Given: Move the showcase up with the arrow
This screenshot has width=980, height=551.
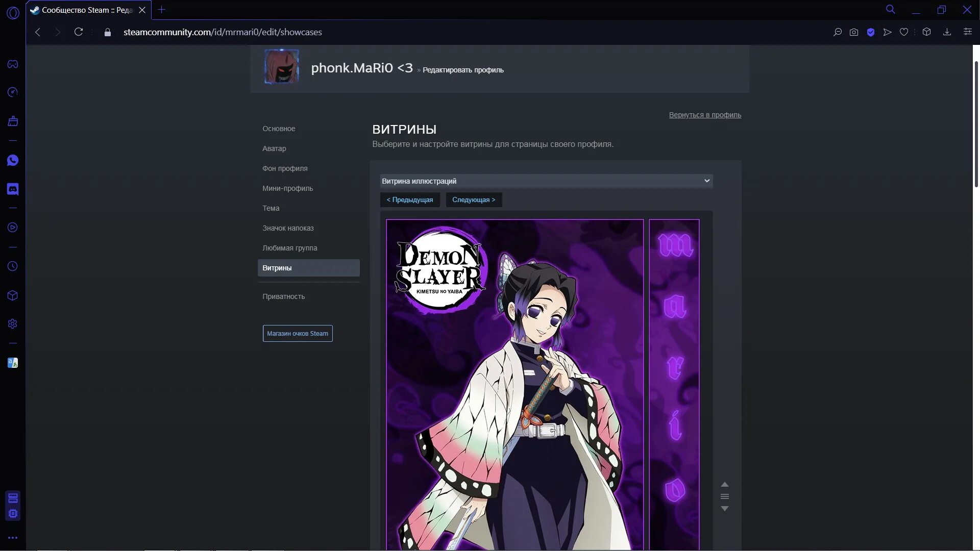Looking at the screenshot, I should [x=725, y=484].
